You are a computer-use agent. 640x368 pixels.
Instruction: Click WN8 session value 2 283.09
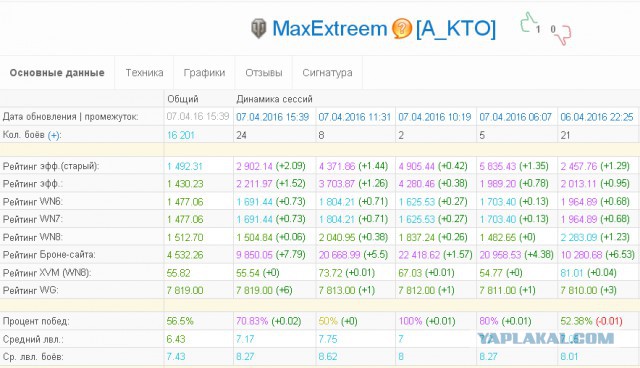click(x=579, y=237)
